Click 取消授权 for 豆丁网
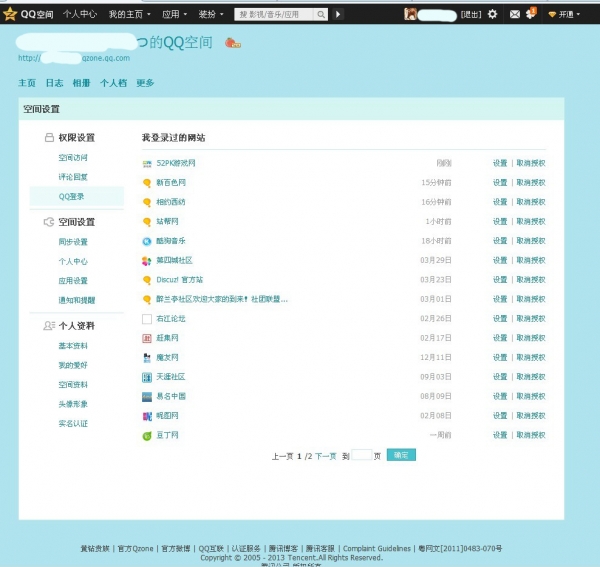The width and height of the screenshot is (600, 567). coord(531,435)
